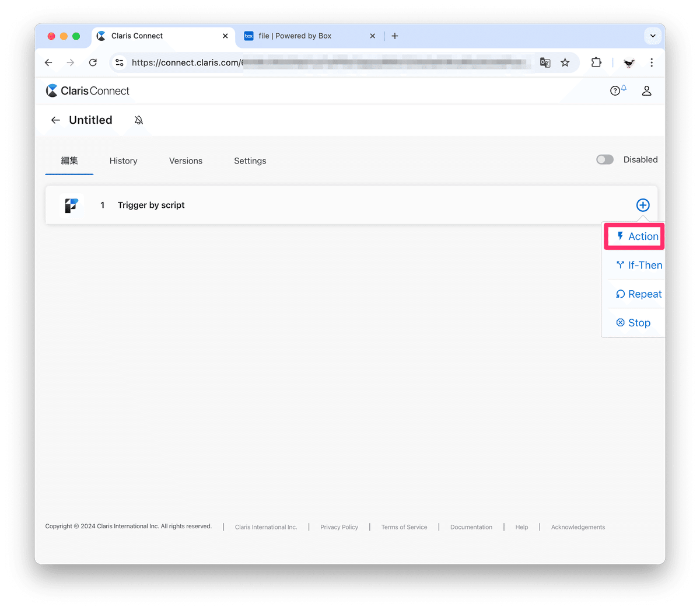Open the browser extensions puzzle icon
This screenshot has width=700, height=610.
(596, 62)
